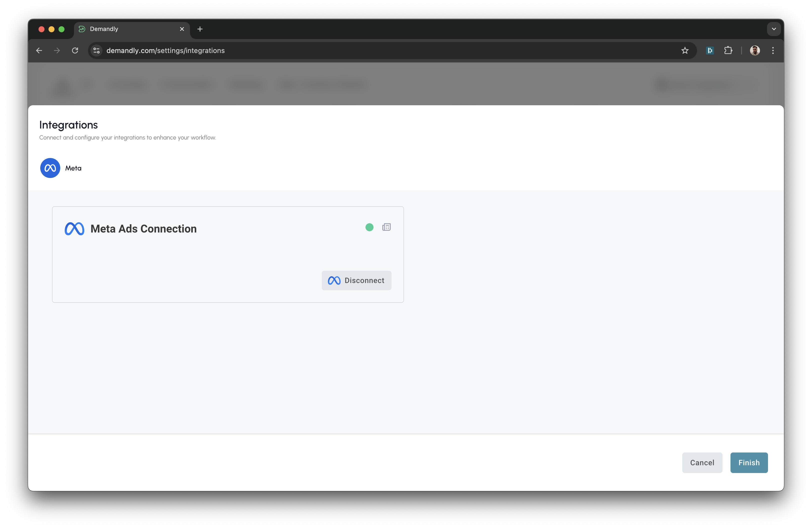Open the tab search chevron at top right

click(773, 29)
